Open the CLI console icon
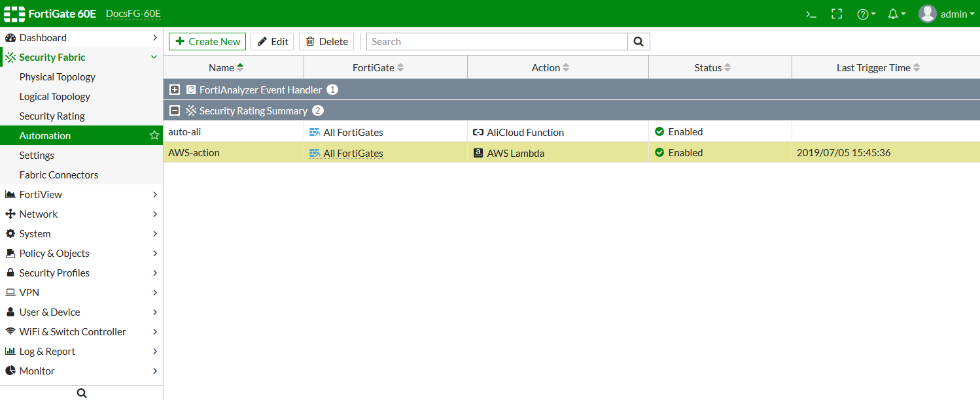The width and height of the screenshot is (980, 400). point(811,14)
